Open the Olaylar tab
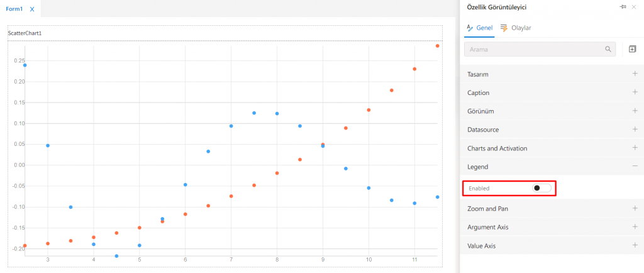This screenshot has width=644, height=273. (x=516, y=28)
